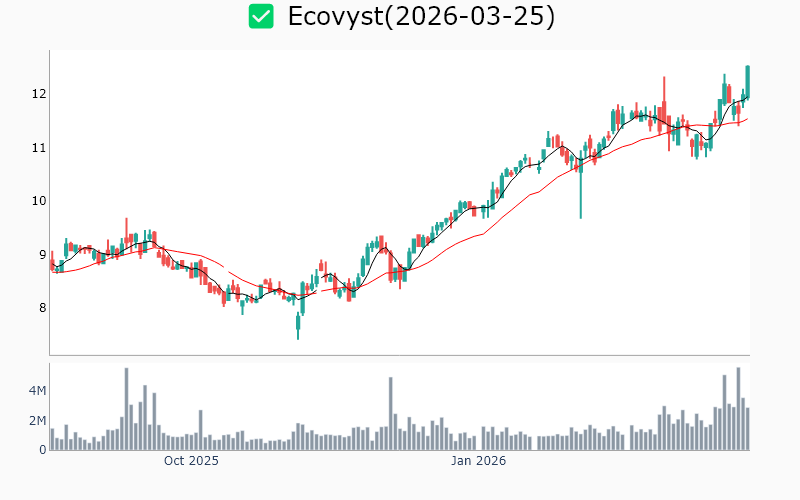This screenshot has height=500, width=800.
Task: Click the 9 price axis label
Action: tap(39, 255)
